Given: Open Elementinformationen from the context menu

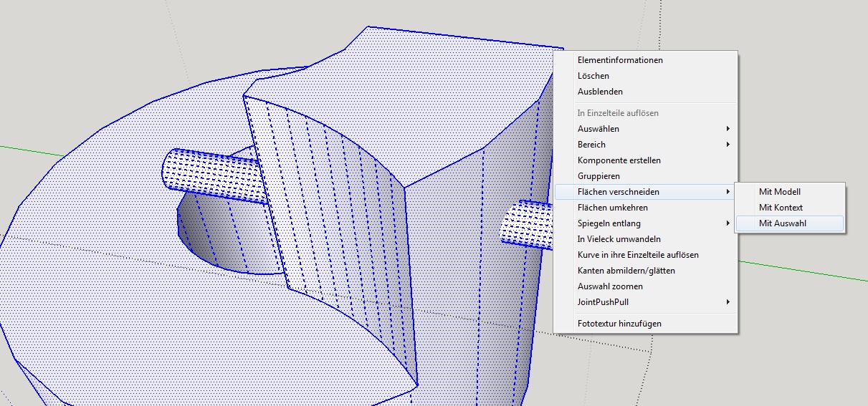Looking at the screenshot, I should pyautogui.click(x=619, y=60).
